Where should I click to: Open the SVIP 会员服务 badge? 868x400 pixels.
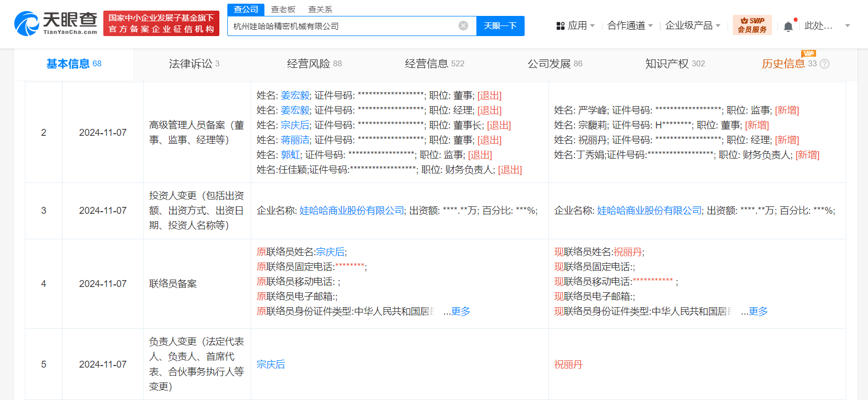click(x=752, y=25)
